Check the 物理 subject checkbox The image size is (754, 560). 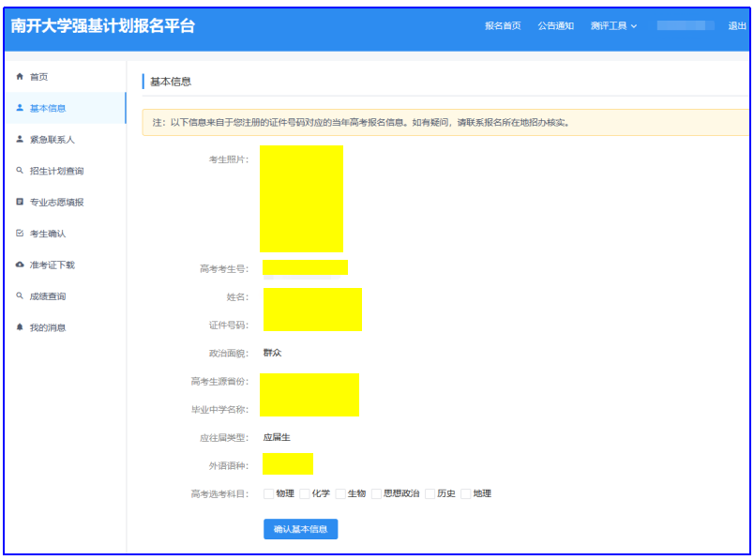[268, 493]
